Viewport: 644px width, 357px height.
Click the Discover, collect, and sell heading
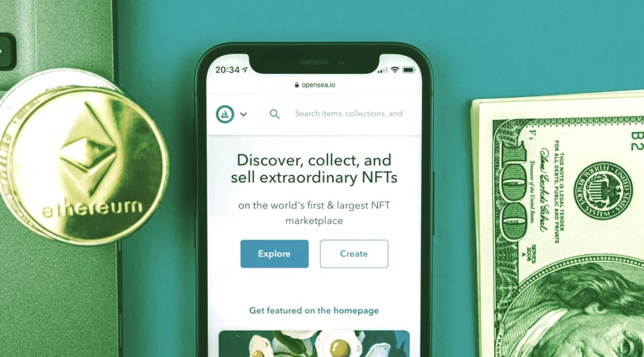[314, 168]
